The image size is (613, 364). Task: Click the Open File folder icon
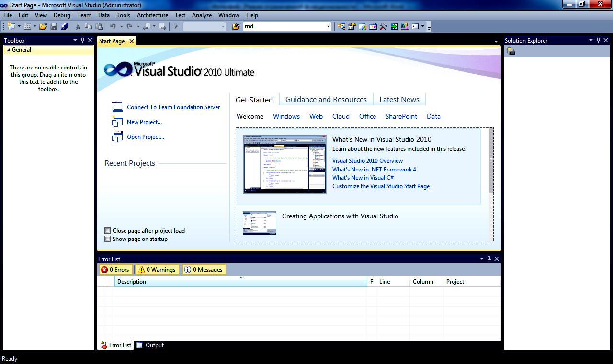[x=43, y=26]
